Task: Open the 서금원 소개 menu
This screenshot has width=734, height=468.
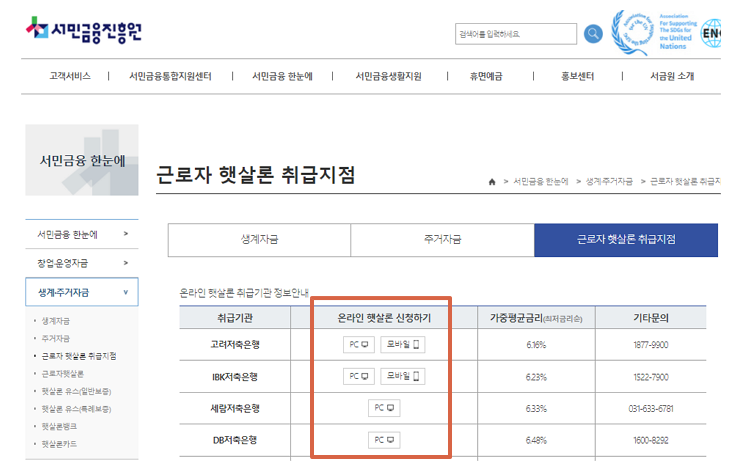Action: pos(672,76)
